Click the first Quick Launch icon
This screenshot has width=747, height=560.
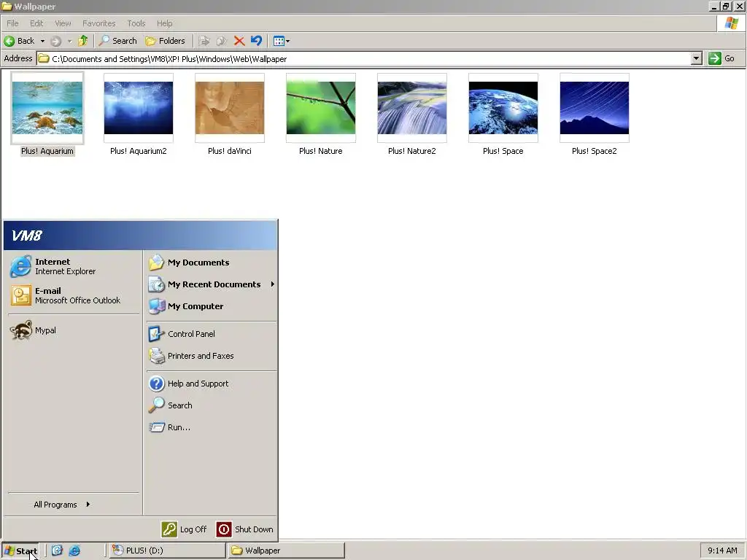[x=57, y=551]
